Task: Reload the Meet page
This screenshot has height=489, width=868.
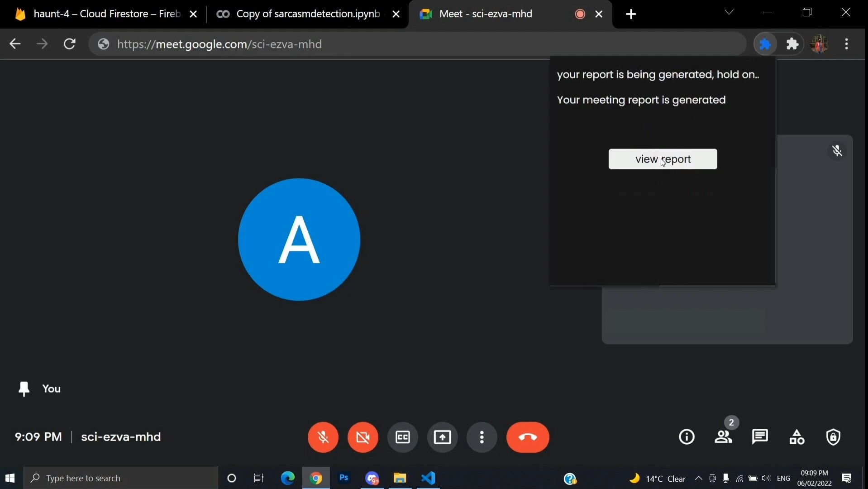Action: [70, 44]
